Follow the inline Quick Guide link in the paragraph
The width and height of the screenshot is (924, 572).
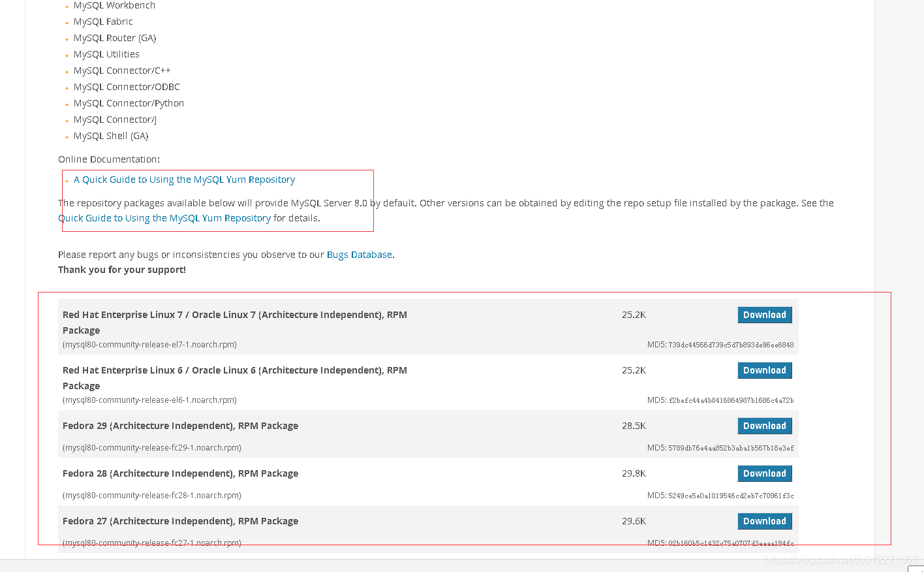tap(164, 218)
